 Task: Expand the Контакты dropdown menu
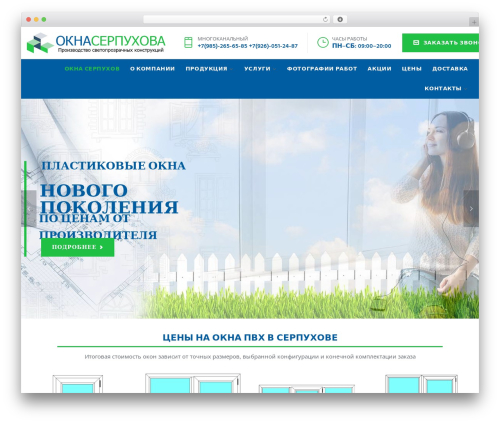[446, 88]
